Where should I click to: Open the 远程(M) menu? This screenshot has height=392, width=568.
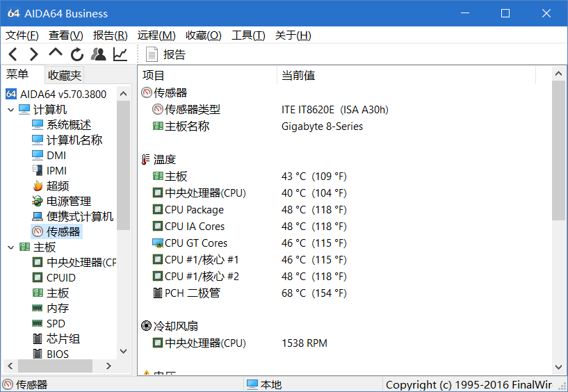[x=156, y=35]
